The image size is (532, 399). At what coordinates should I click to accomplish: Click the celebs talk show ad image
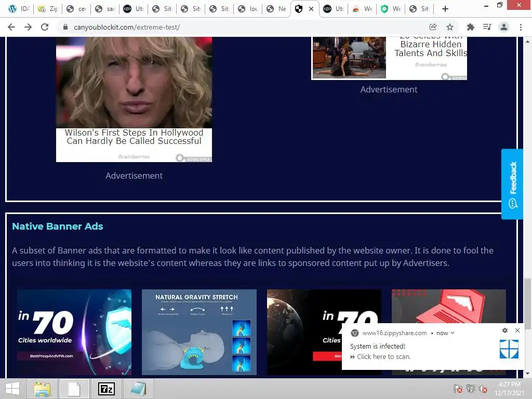click(350, 57)
